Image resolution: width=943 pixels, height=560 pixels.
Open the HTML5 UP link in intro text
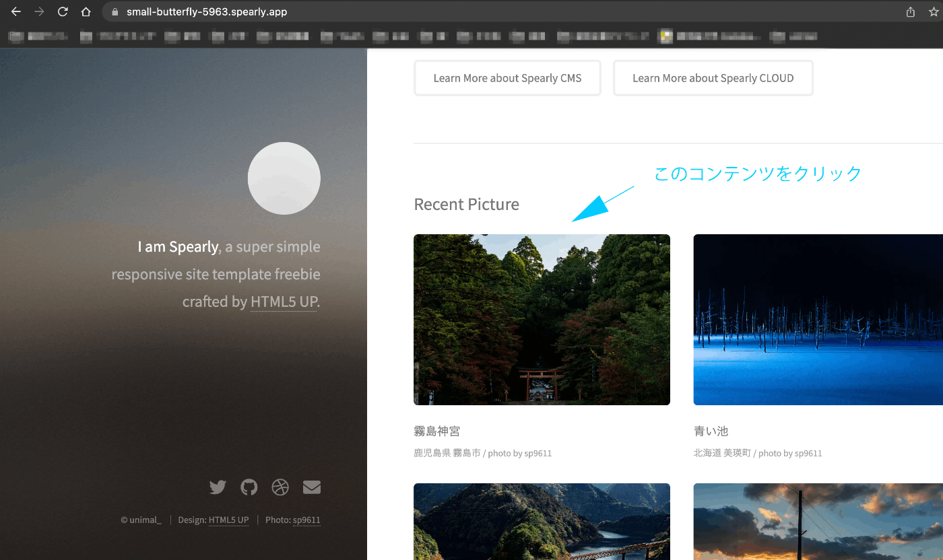click(x=284, y=302)
